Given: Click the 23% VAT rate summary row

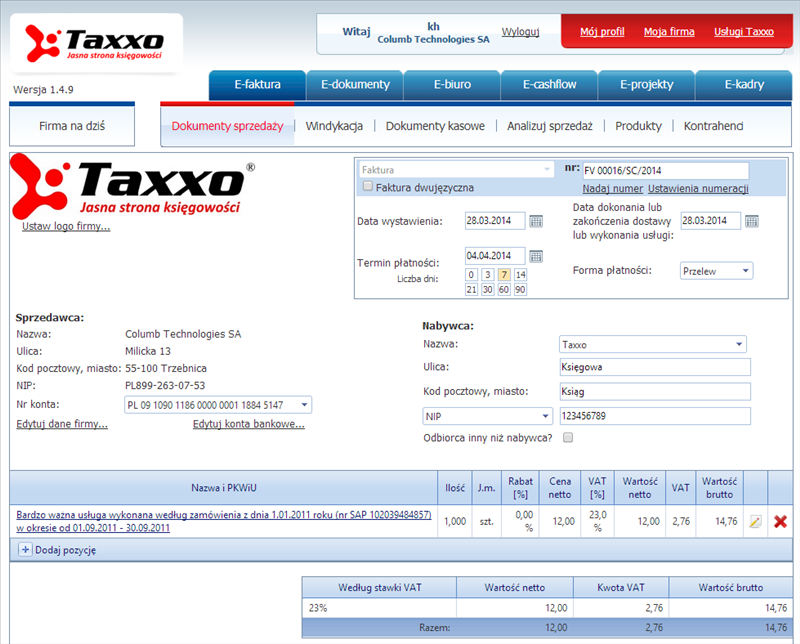Looking at the screenshot, I should [547, 608].
